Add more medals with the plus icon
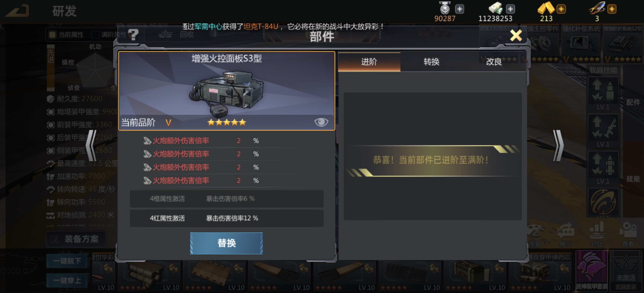This screenshot has height=293, width=644. pyautogui.click(x=459, y=9)
